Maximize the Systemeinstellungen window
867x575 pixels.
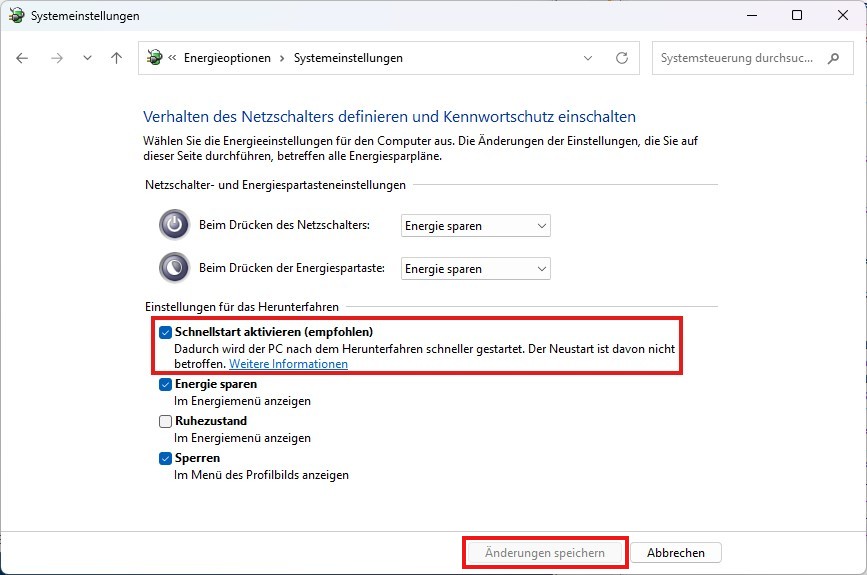(797, 15)
